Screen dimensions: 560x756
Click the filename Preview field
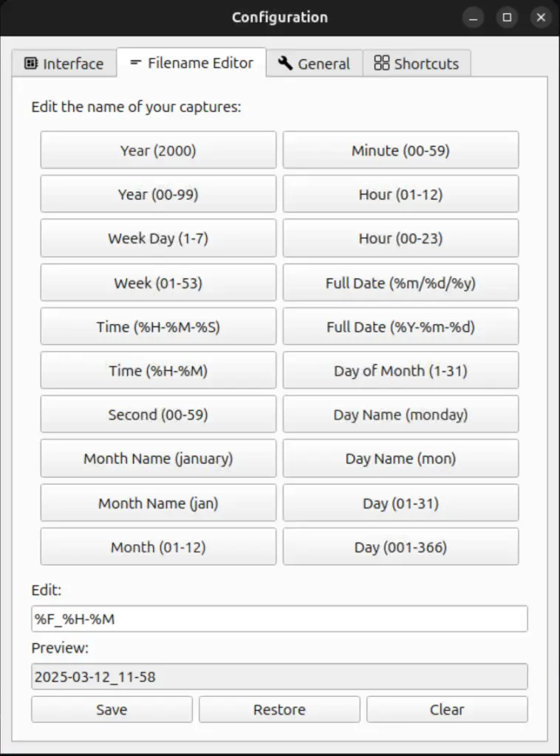pos(279,676)
